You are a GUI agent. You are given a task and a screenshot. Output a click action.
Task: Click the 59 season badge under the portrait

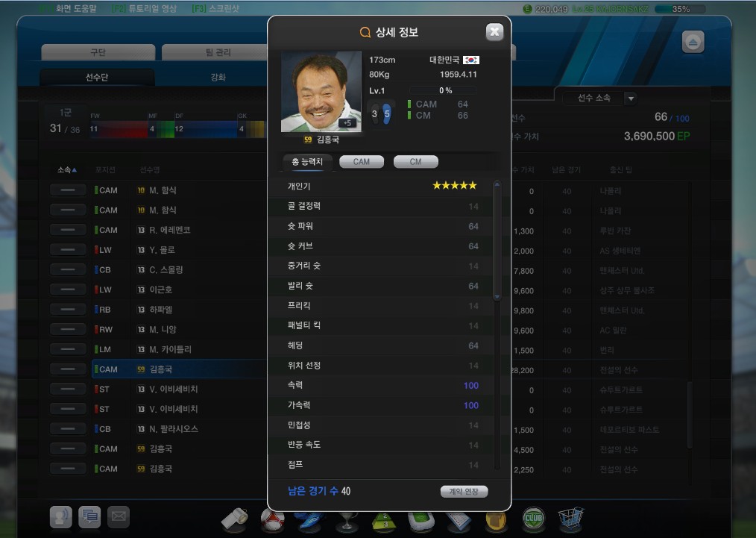(x=308, y=140)
